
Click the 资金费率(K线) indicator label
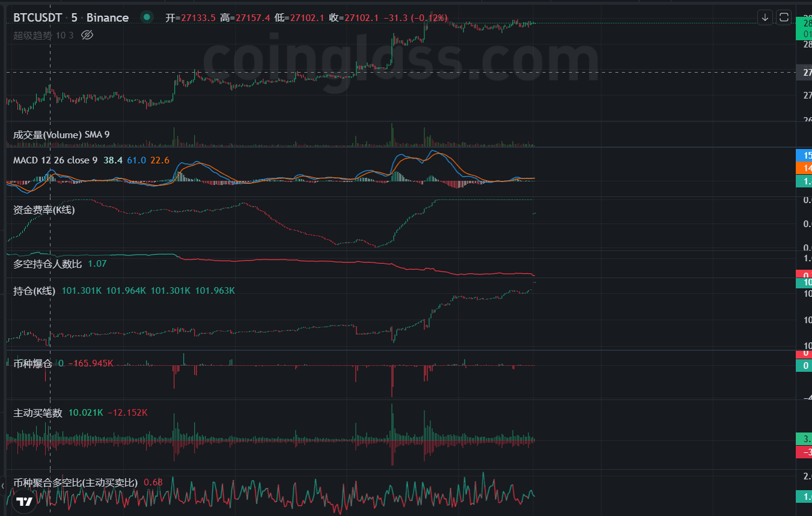pyautogui.click(x=44, y=210)
